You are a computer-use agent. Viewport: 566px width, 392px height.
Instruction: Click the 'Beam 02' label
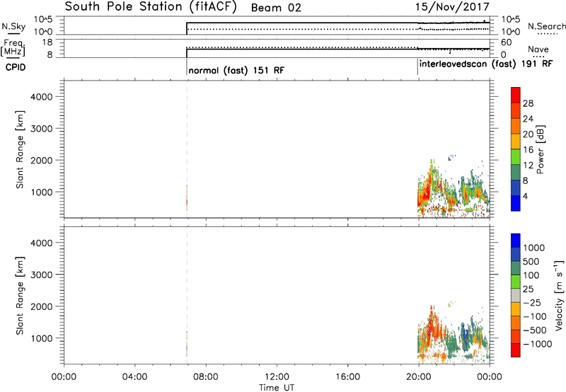tap(276, 8)
